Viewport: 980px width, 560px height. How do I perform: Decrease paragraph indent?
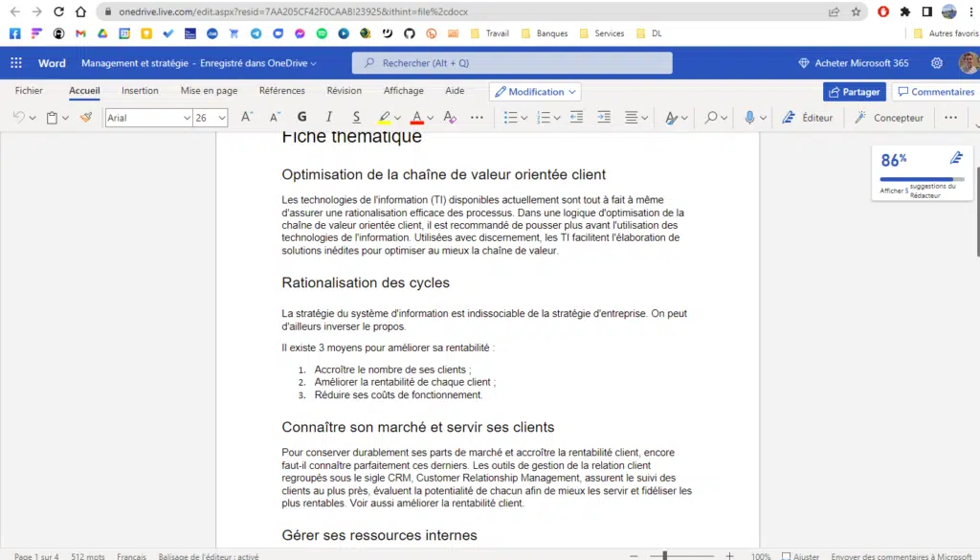pos(576,118)
